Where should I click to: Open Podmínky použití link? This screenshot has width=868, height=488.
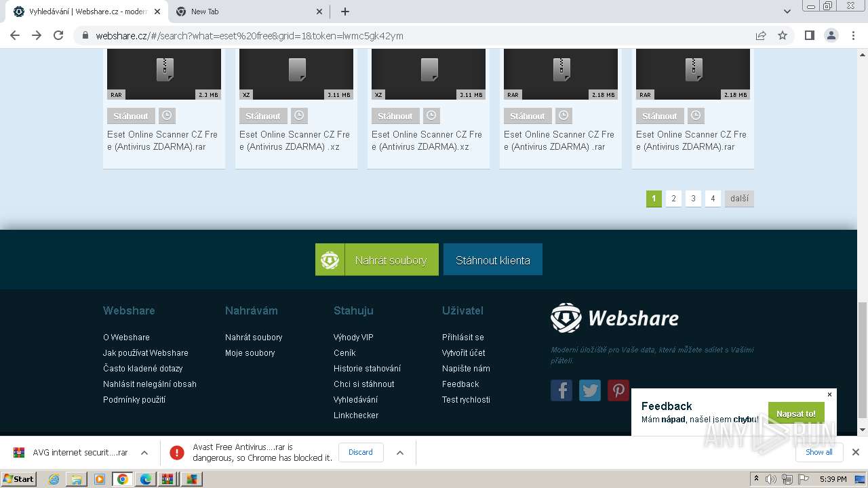(x=134, y=399)
